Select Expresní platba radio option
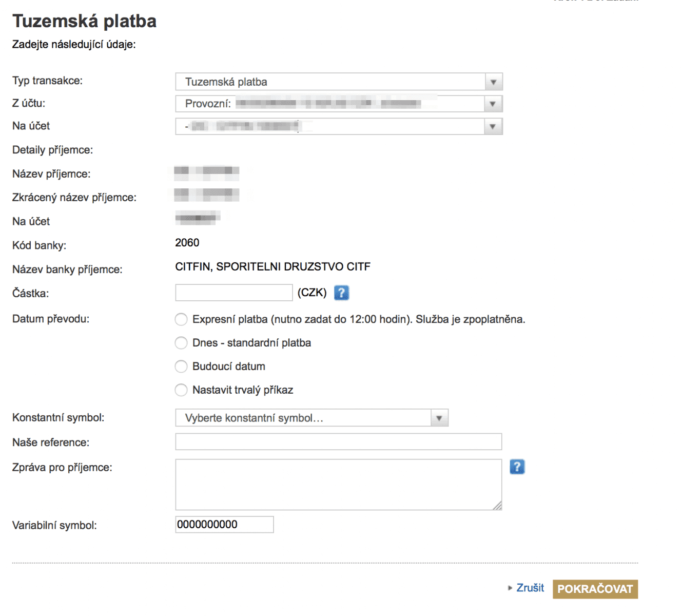The width and height of the screenshot is (682, 616). (x=181, y=319)
